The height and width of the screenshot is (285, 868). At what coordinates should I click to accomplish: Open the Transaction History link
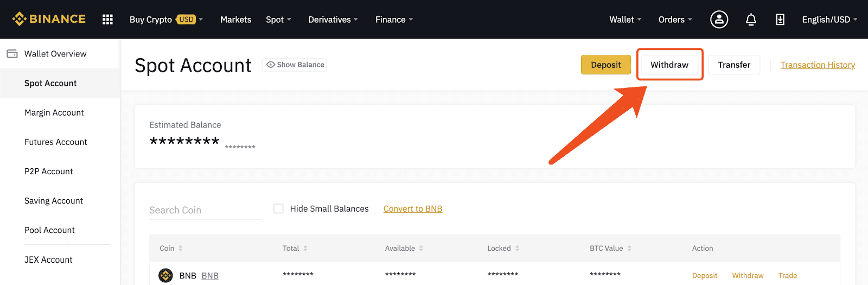(x=818, y=65)
